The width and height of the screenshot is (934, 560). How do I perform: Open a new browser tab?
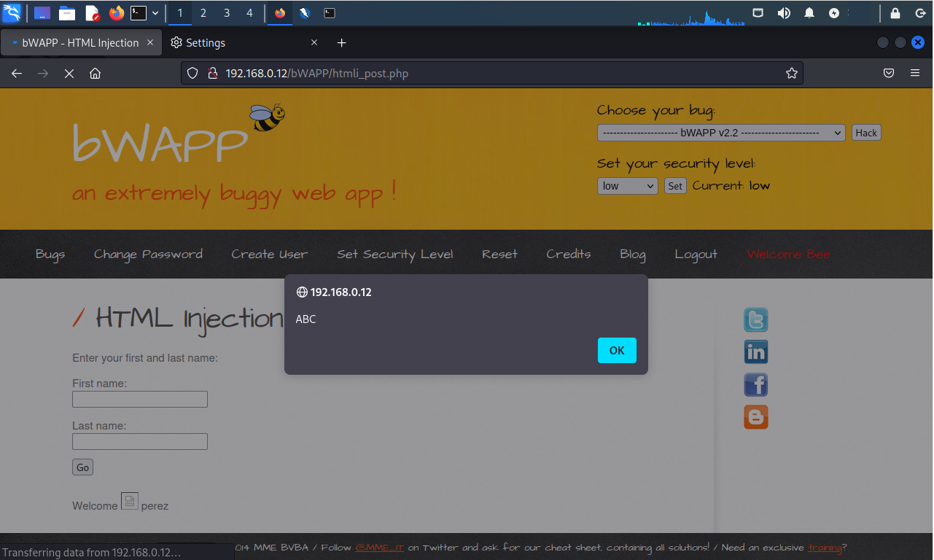pyautogui.click(x=341, y=43)
